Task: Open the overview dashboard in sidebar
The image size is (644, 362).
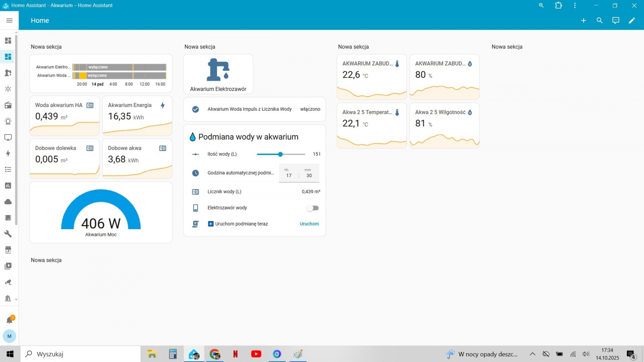Action: 8,41
